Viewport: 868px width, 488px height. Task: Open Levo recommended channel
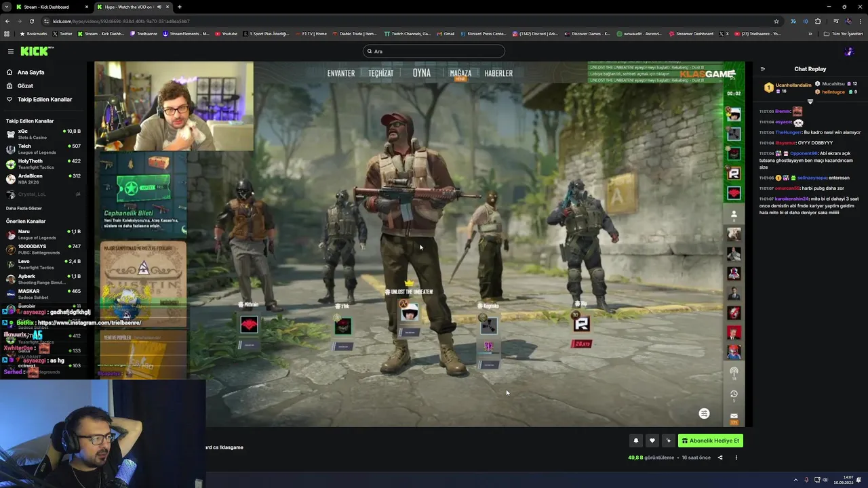pos(43,264)
